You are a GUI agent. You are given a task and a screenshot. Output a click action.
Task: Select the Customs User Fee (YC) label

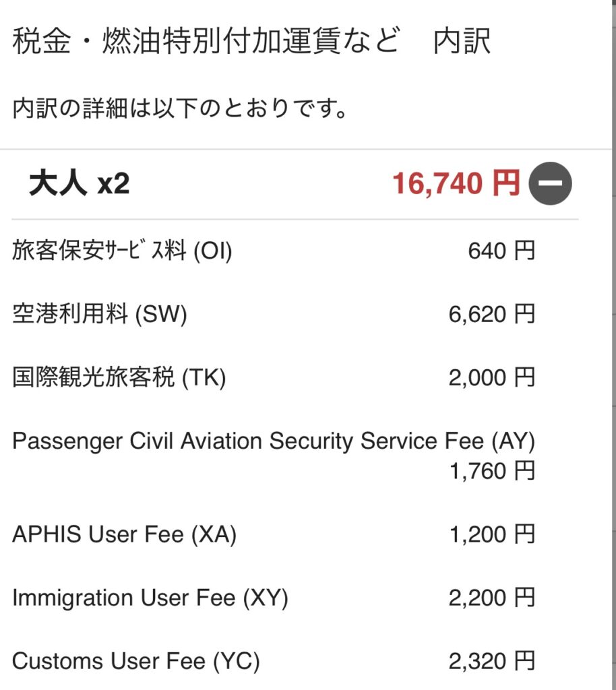coord(136,661)
